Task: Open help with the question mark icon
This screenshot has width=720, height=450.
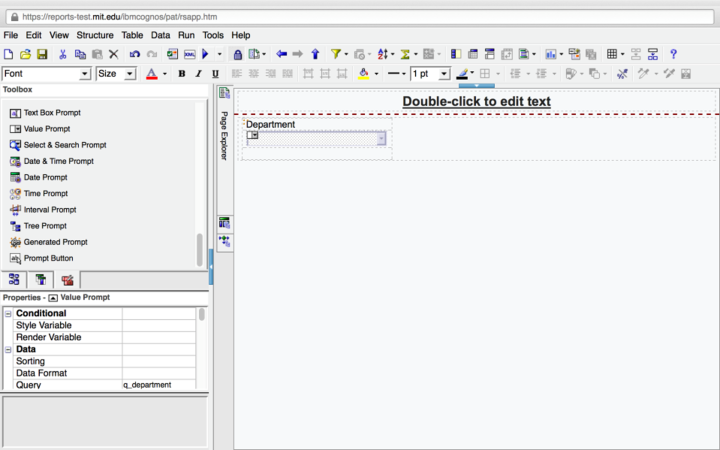Action: pos(673,54)
